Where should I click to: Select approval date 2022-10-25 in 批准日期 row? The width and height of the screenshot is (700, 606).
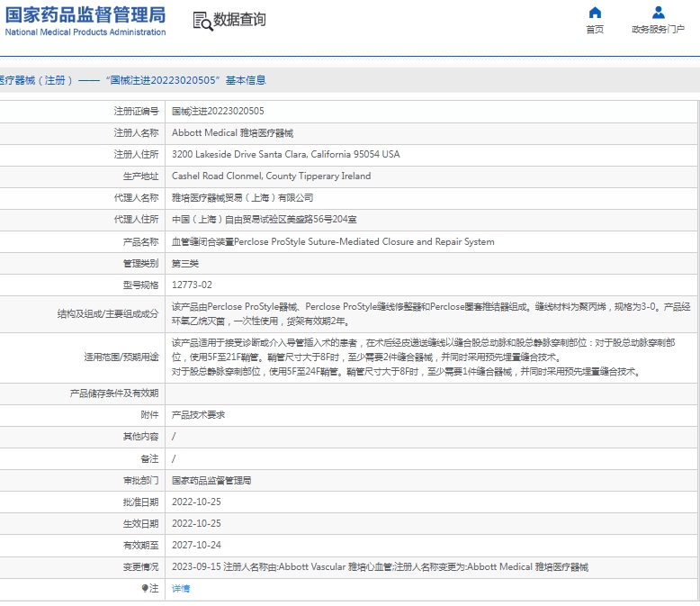point(196,502)
